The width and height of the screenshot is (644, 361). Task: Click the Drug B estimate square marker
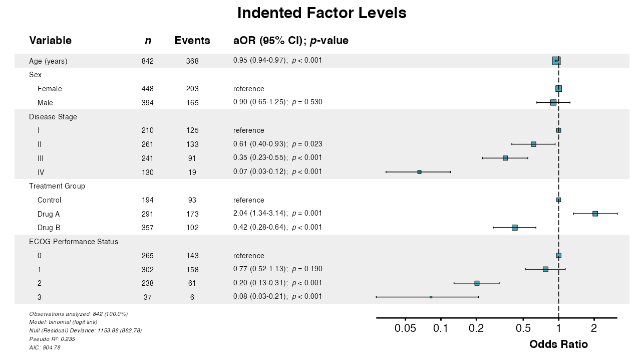(514, 228)
